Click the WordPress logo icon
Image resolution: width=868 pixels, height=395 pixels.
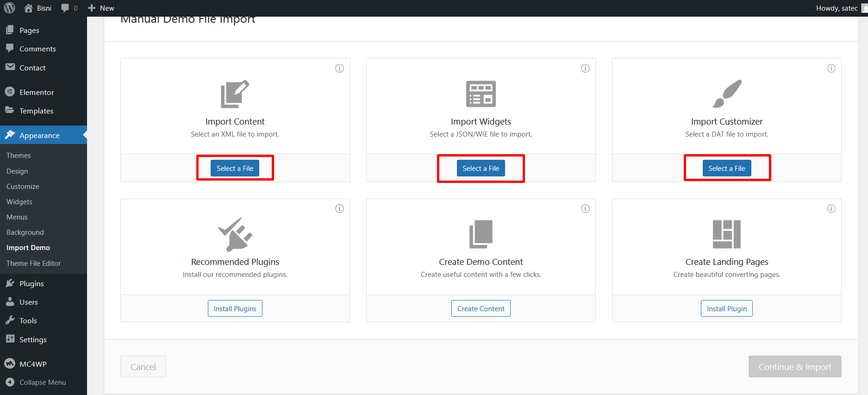10,8
